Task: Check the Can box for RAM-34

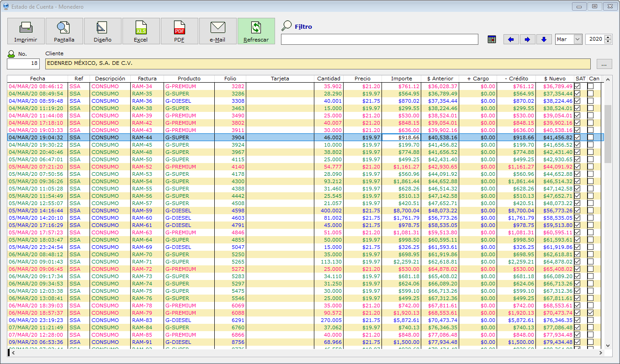Action: [x=590, y=86]
